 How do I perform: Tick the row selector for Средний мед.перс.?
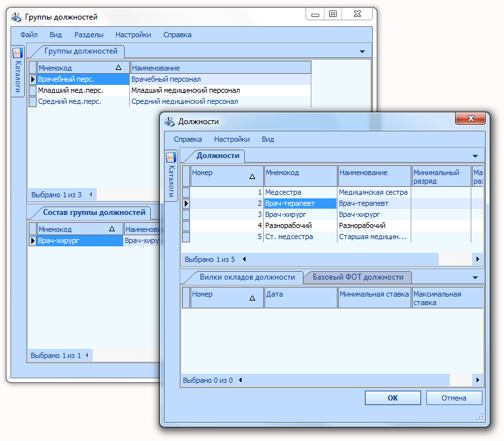click(x=33, y=102)
